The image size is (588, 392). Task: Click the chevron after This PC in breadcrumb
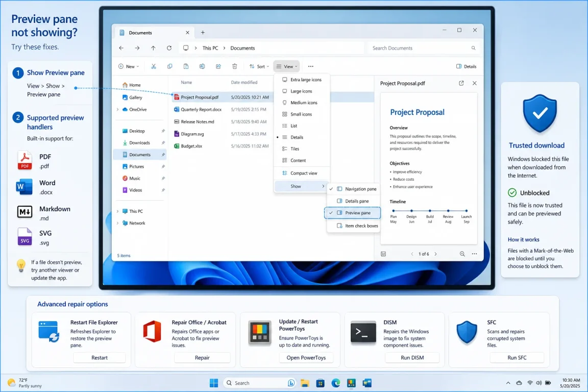[224, 48]
